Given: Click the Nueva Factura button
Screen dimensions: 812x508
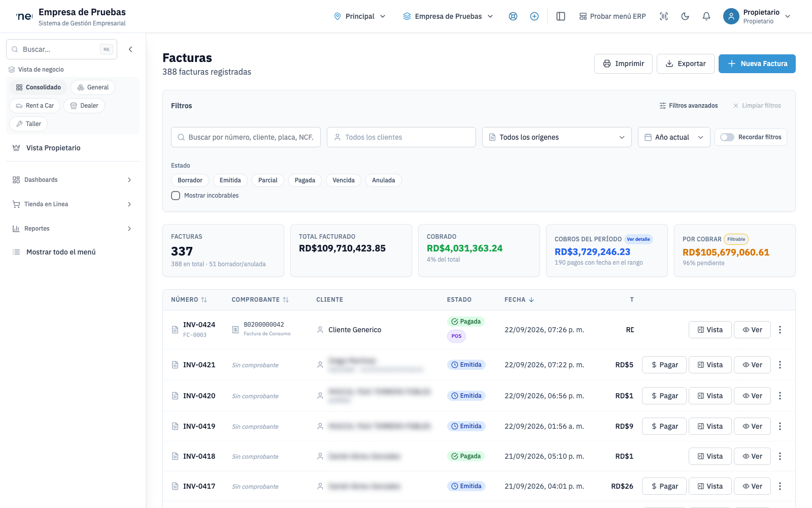Looking at the screenshot, I should click(x=757, y=63).
